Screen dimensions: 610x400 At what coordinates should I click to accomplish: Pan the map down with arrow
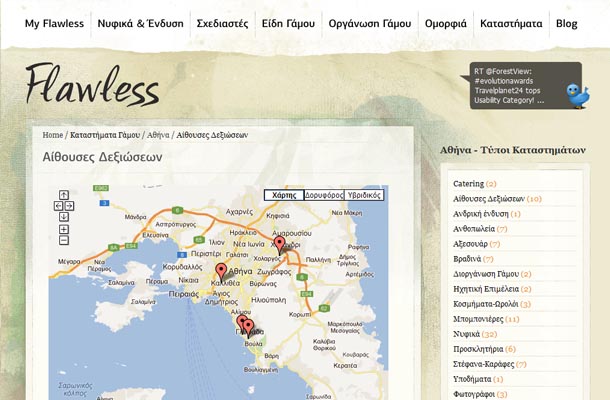click(x=64, y=217)
